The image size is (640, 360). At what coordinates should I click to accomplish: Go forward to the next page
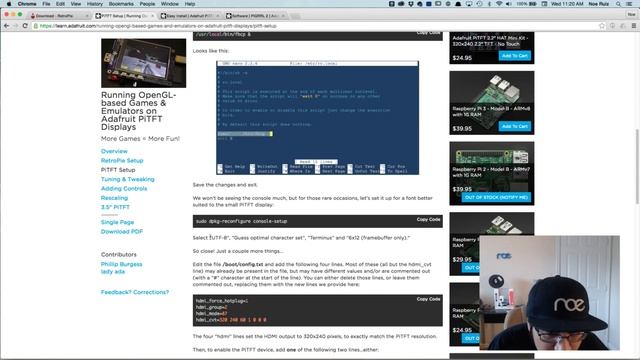click(x=16, y=26)
